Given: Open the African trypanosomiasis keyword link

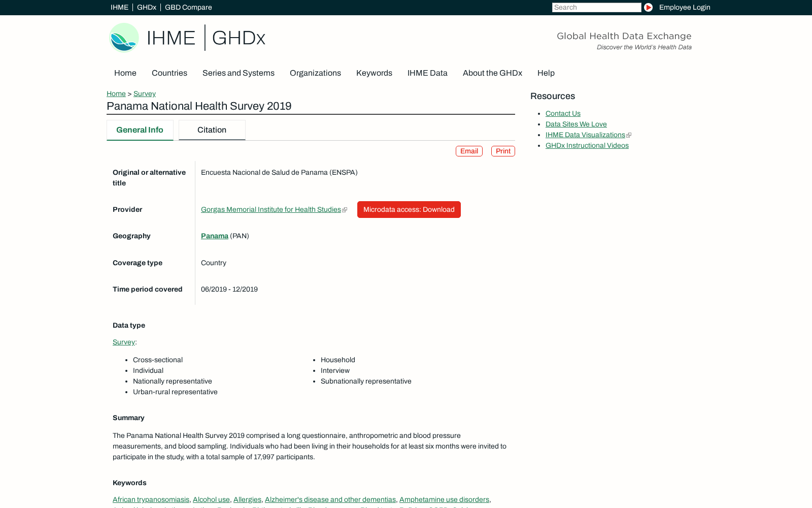Looking at the screenshot, I should point(151,500).
